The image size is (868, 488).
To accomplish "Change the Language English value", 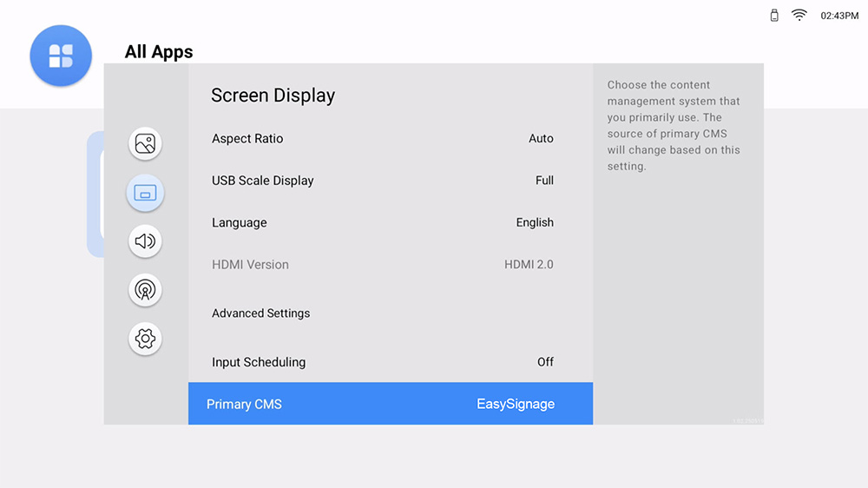I will click(534, 223).
